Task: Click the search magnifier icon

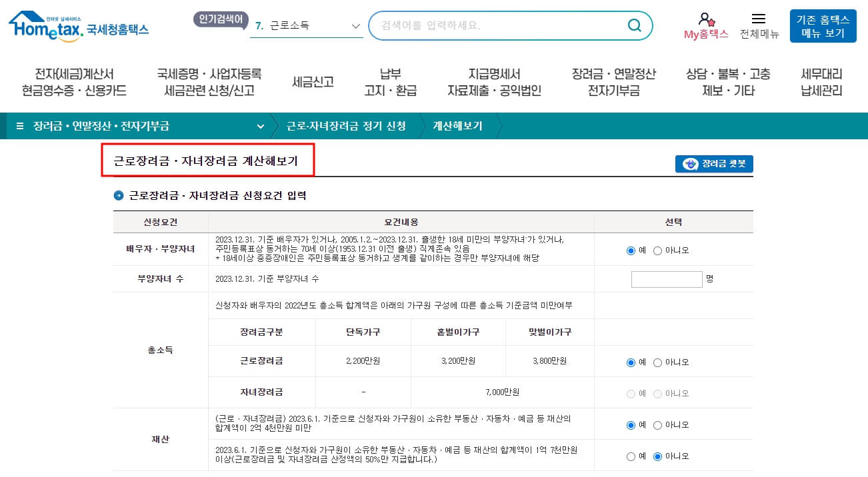Action: point(633,25)
